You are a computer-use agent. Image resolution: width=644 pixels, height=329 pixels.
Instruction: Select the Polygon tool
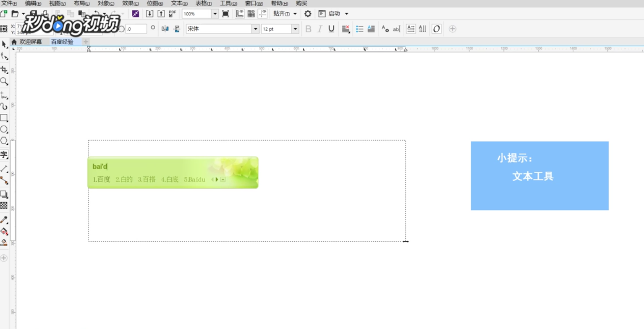coord(4,141)
